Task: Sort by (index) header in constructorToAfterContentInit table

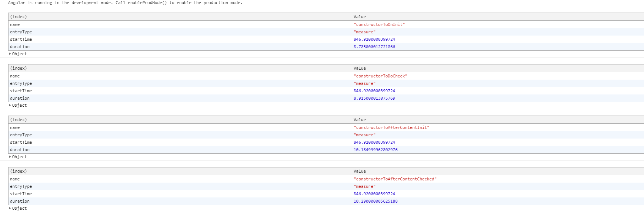Action: [x=180, y=120]
